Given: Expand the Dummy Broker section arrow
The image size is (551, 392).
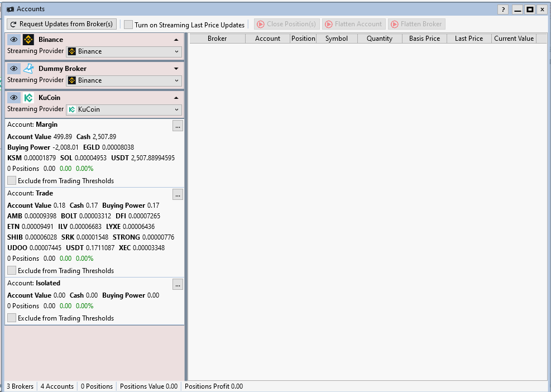Looking at the screenshot, I should pos(176,69).
